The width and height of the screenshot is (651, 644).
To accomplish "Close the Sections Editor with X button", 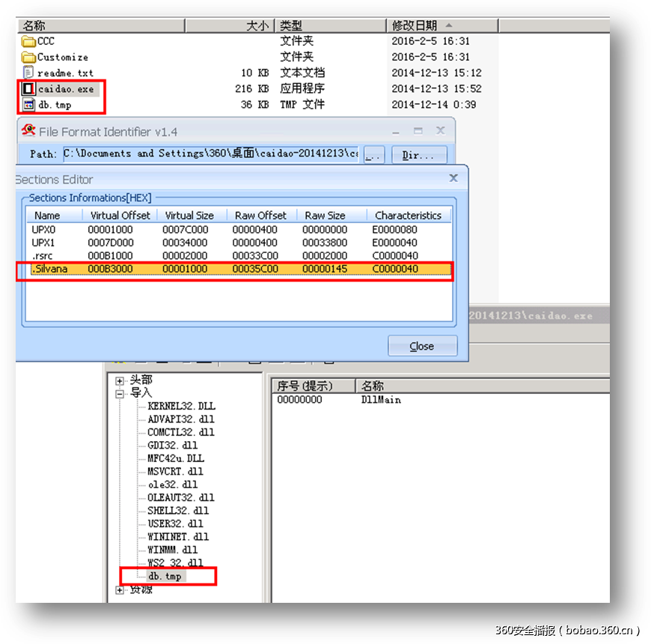I will pos(453,179).
